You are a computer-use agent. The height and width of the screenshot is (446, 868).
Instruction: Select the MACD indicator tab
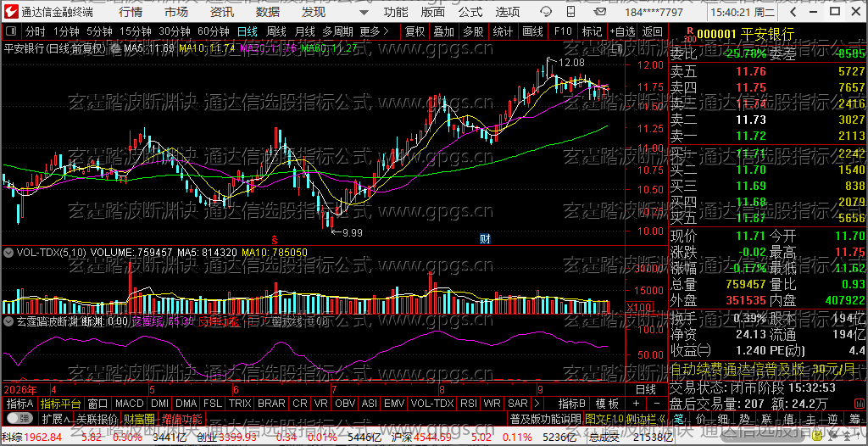pos(130,404)
